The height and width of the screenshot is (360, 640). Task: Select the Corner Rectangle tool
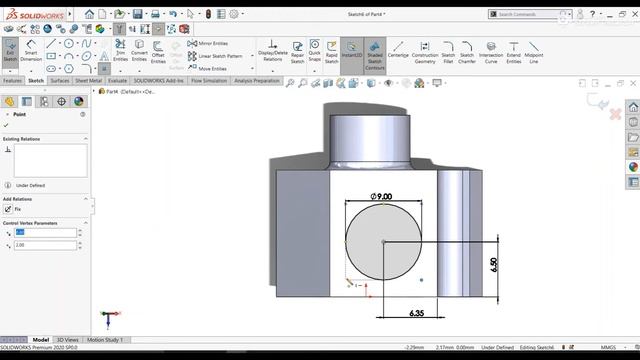click(51, 56)
